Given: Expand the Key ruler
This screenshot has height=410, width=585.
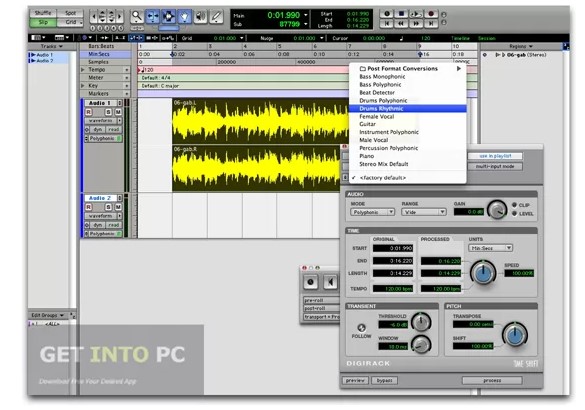Looking at the screenshot, I should [x=83, y=85].
